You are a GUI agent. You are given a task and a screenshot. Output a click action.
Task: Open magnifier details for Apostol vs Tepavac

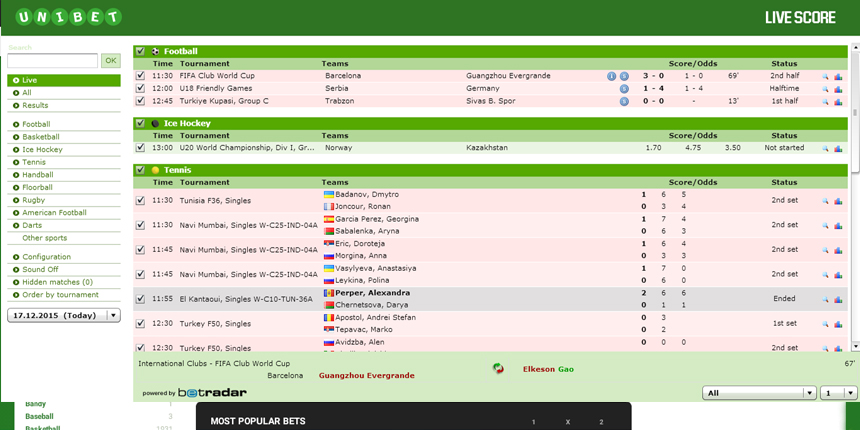tap(825, 324)
